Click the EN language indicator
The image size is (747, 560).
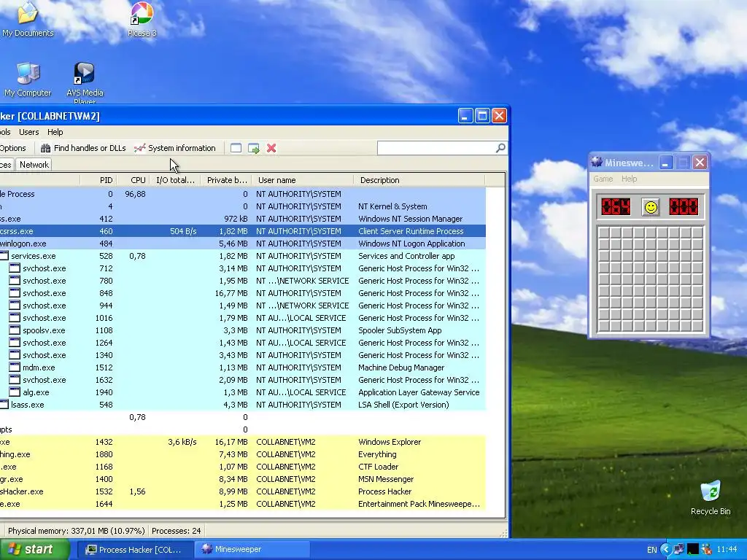pos(651,550)
